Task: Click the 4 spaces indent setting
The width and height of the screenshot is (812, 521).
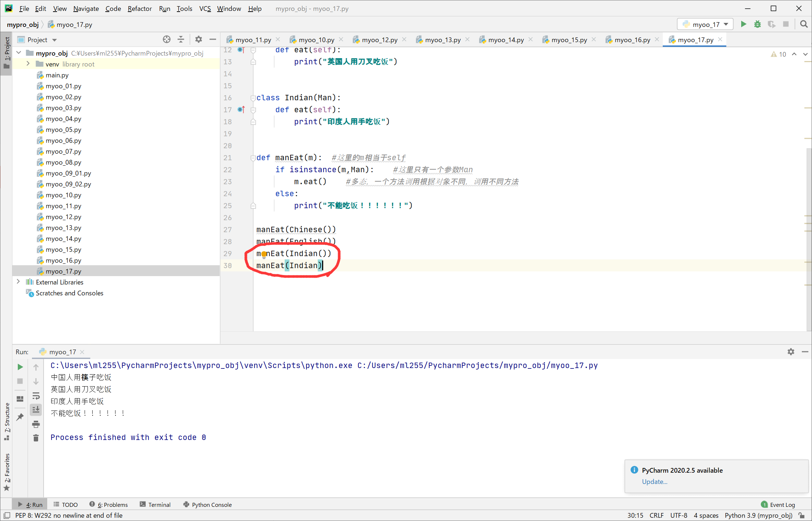Action: point(706,515)
